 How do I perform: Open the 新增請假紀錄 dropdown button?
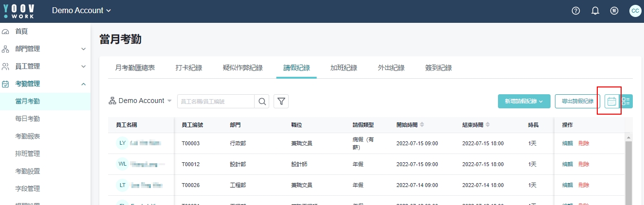tap(524, 101)
